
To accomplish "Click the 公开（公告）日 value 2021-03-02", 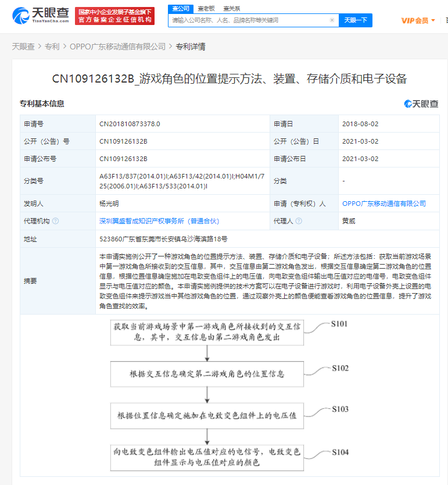I will point(360,141).
